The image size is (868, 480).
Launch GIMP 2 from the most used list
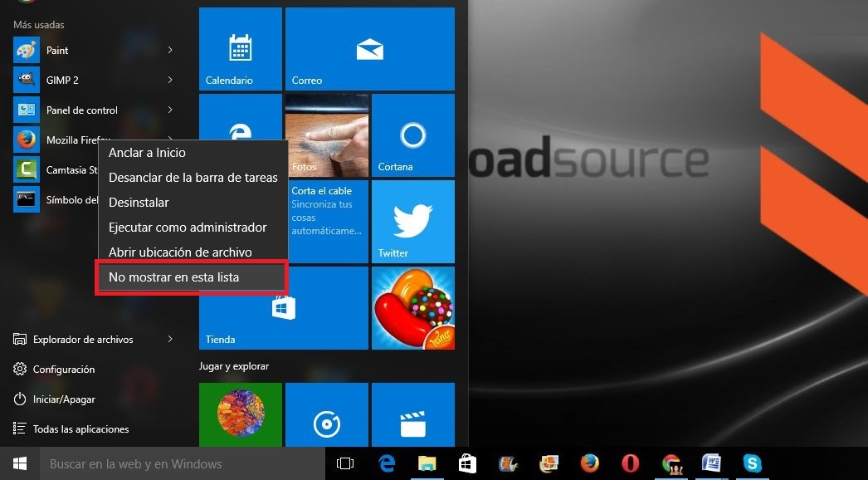93,81
